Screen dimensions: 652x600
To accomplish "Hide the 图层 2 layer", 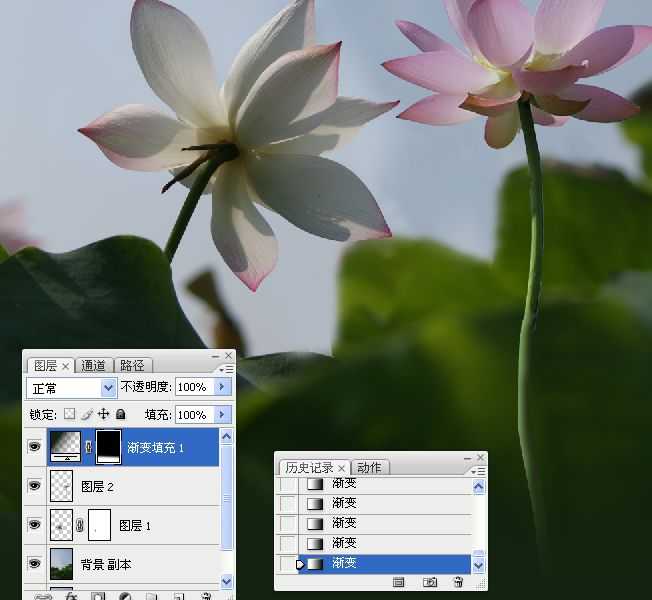I will coord(35,485).
